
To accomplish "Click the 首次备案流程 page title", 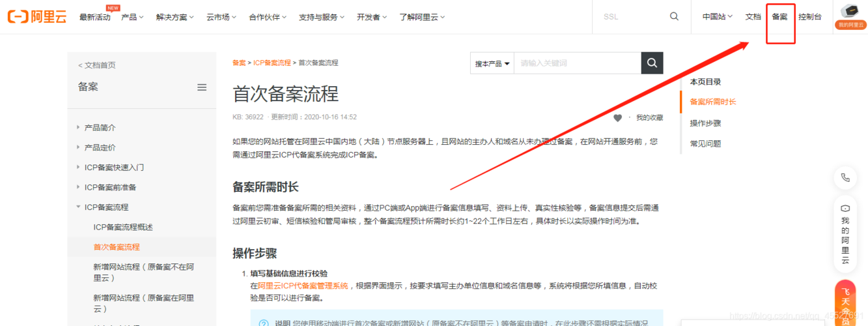I will pos(286,94).
